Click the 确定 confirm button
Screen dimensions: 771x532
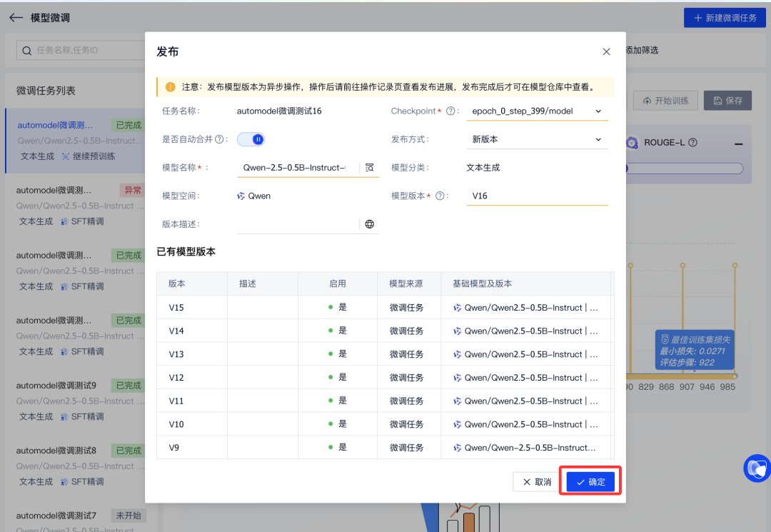[590, 482]
